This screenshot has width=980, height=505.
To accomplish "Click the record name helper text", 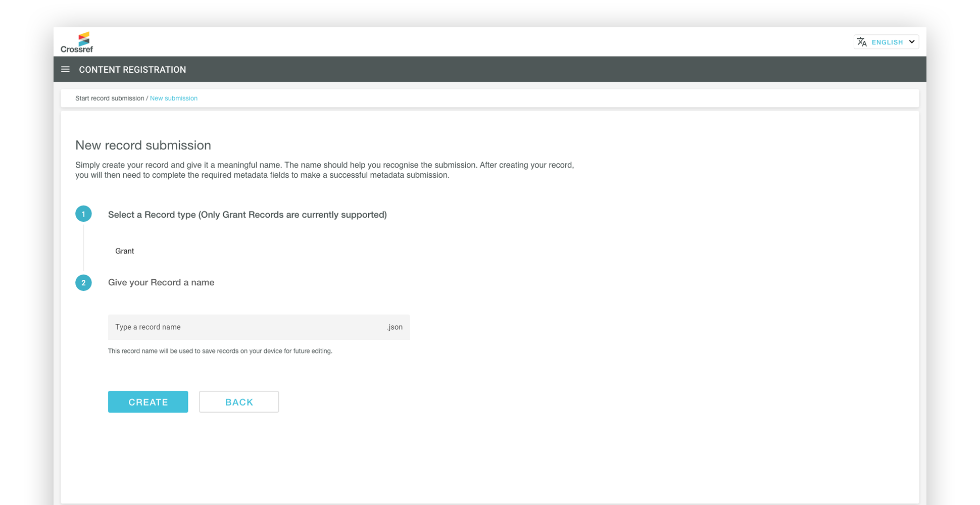I will pos(220,351).
